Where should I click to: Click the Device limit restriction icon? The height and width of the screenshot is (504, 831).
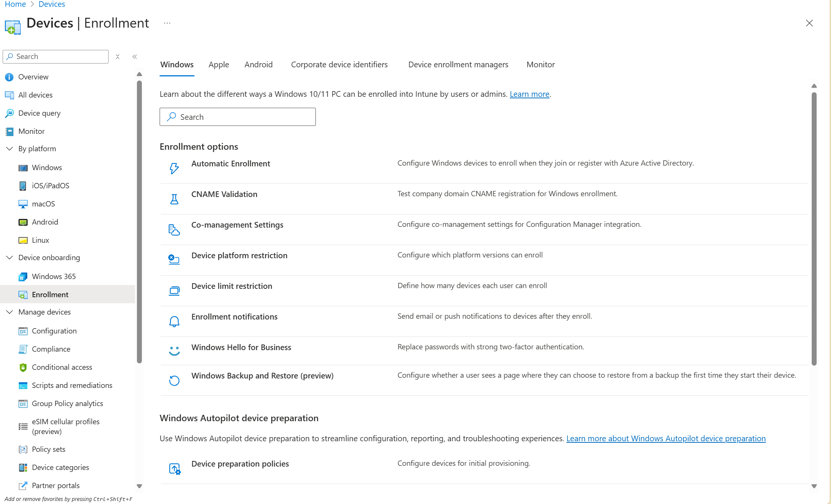pos(174,291)
